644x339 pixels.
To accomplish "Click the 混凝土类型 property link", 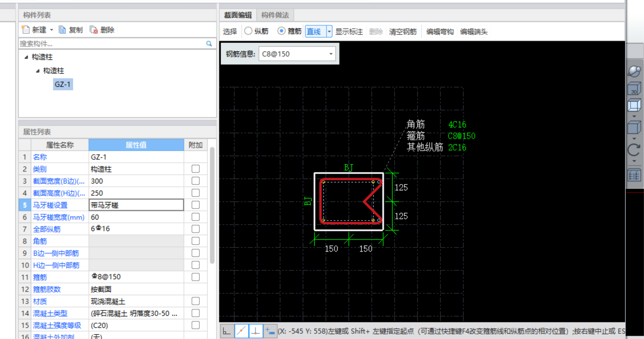I will point(50,313).
